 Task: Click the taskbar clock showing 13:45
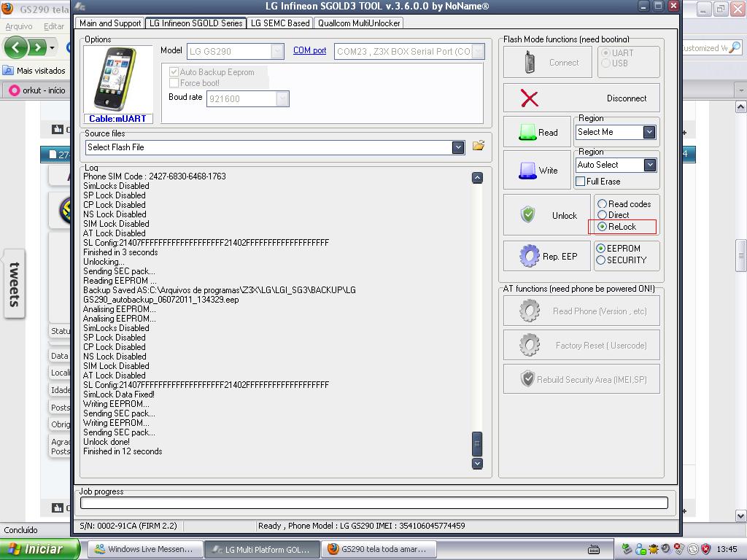[727, 549]
